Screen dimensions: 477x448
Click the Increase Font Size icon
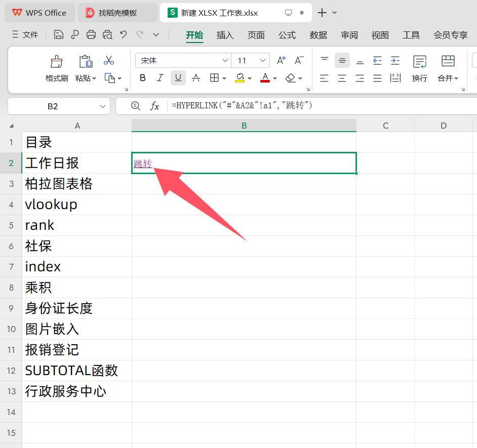click(282, 61)
